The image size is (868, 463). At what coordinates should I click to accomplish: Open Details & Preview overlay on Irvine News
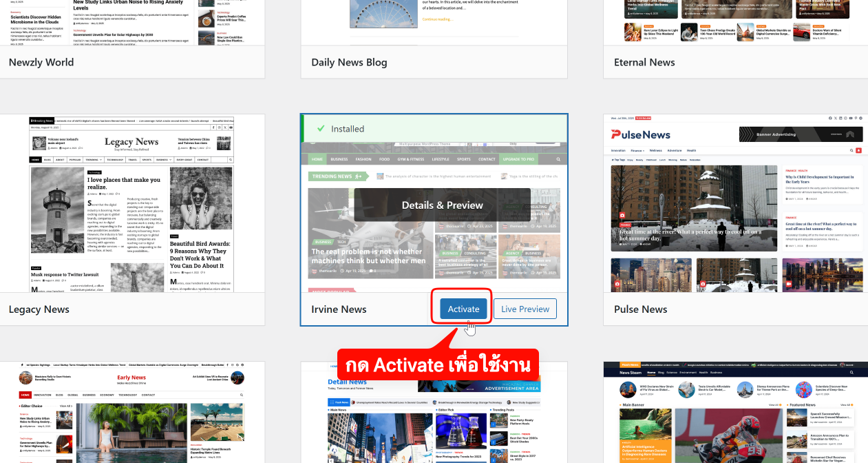coord(442,205)
